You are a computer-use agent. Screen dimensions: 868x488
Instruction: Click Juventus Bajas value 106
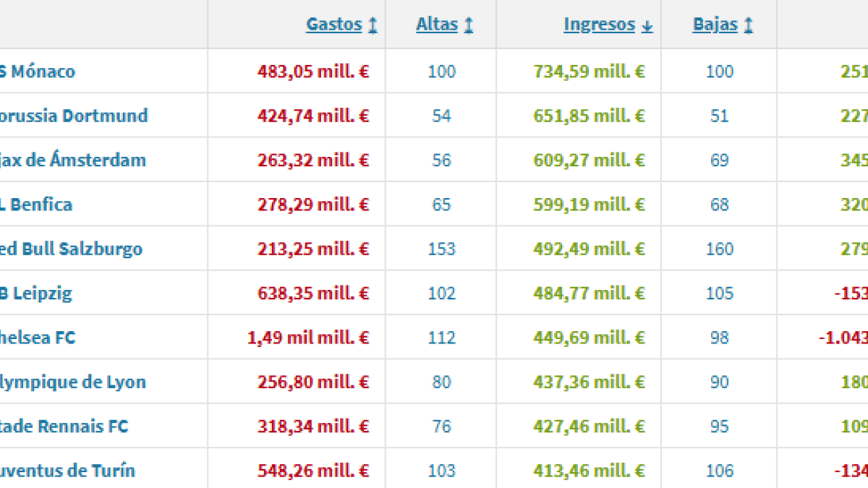click(719, 471)
